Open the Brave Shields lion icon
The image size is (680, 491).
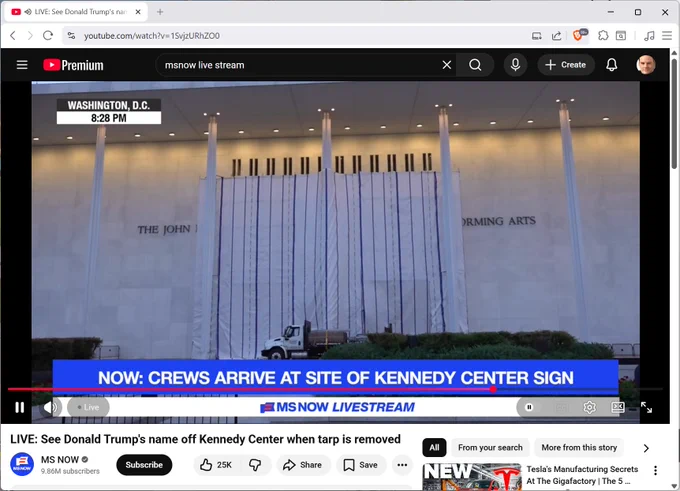coord(579,36)
